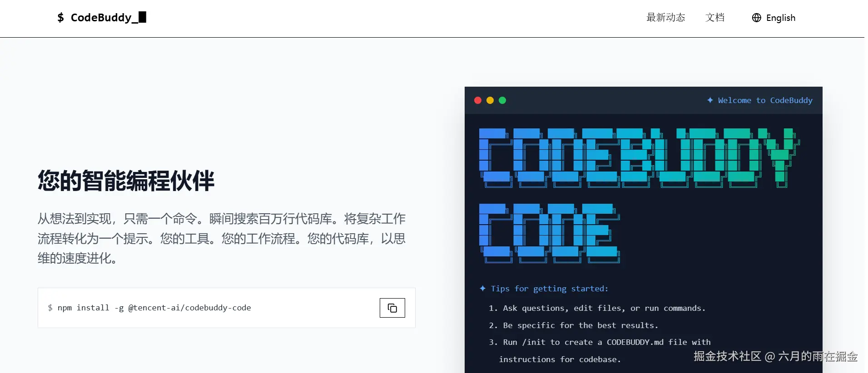Copy the npm install command
868x373 pixels.
tap(392, 308)
